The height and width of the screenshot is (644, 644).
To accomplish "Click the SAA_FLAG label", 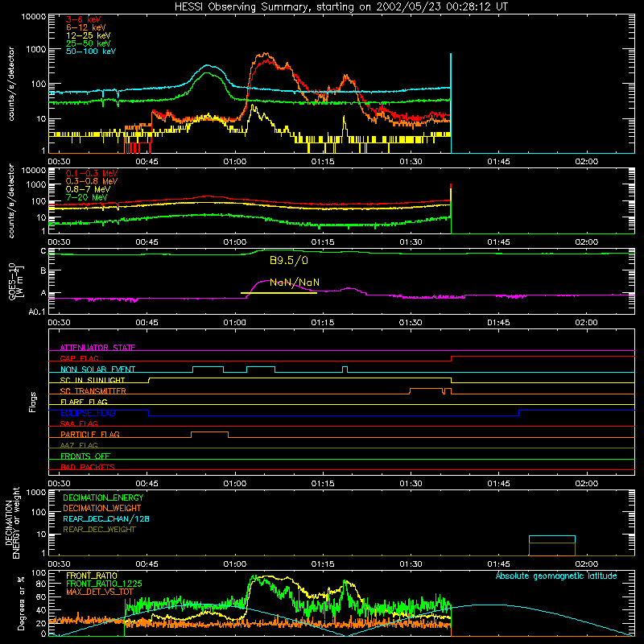I will (79, 423).
